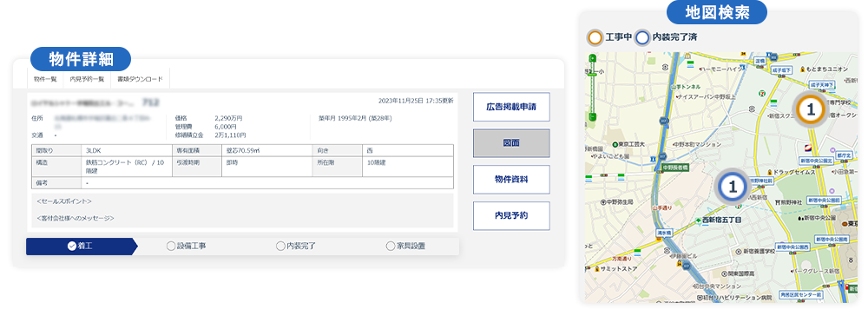Viewport: 868px width, 316px height.
Task: Click the 山手トンネル map label
Action: pyautogui.click(x=686, y=87)
